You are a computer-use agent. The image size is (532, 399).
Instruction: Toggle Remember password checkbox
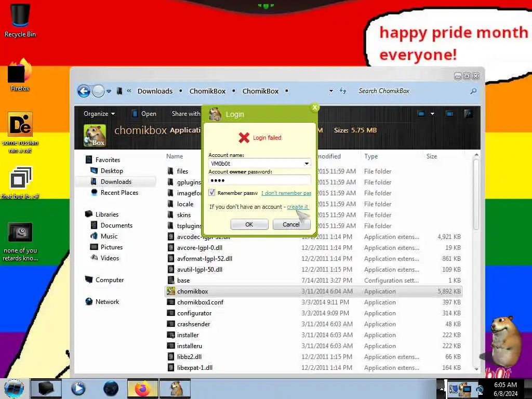[x=212, y=193]
